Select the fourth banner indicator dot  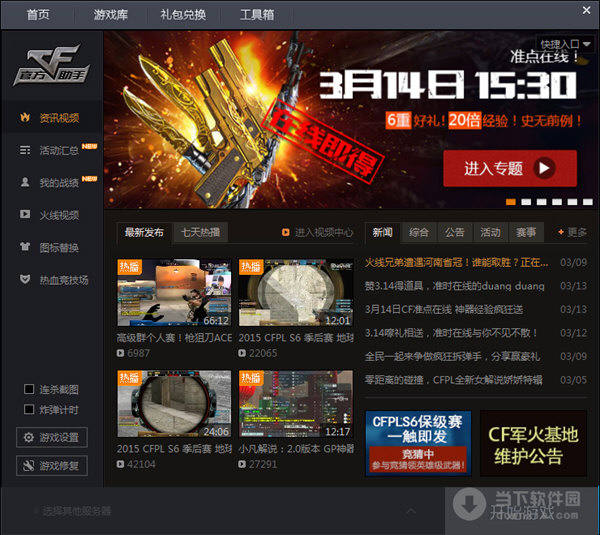click(x=557, y=202)
